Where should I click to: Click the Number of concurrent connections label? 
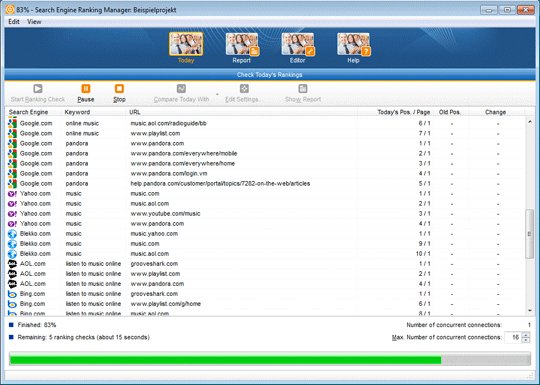[454, 325]
